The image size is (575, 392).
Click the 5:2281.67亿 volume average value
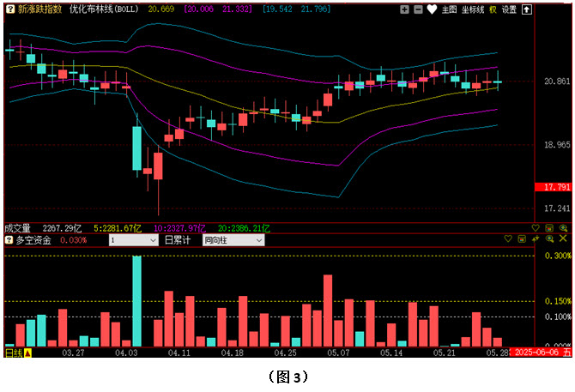pos(118,228)
